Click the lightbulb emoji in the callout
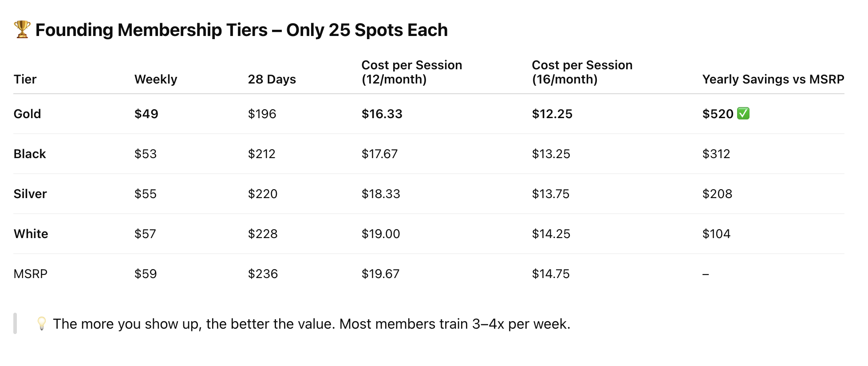 pos(41,323)
